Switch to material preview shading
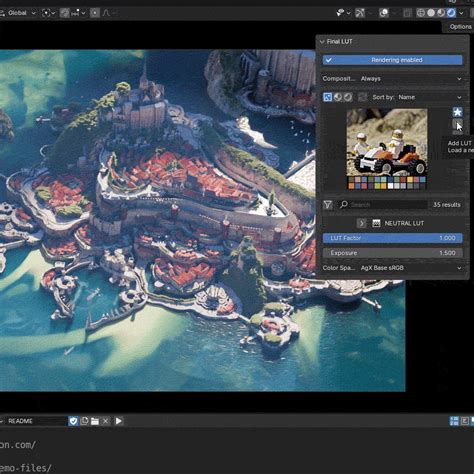 (441, 13)
